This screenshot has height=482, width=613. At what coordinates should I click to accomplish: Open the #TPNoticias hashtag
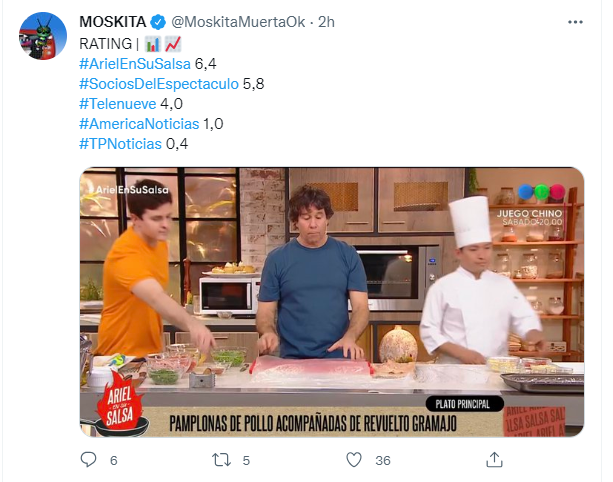pos(120,144)
